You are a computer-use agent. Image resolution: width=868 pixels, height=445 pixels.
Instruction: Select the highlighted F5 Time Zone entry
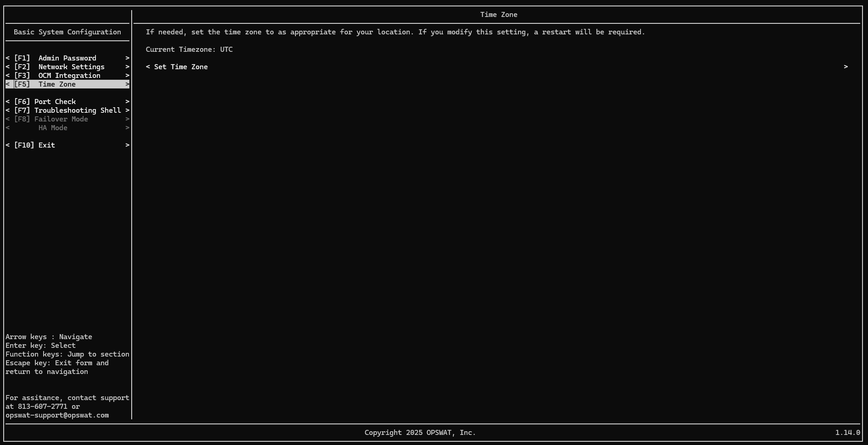[x=67, y=84]
